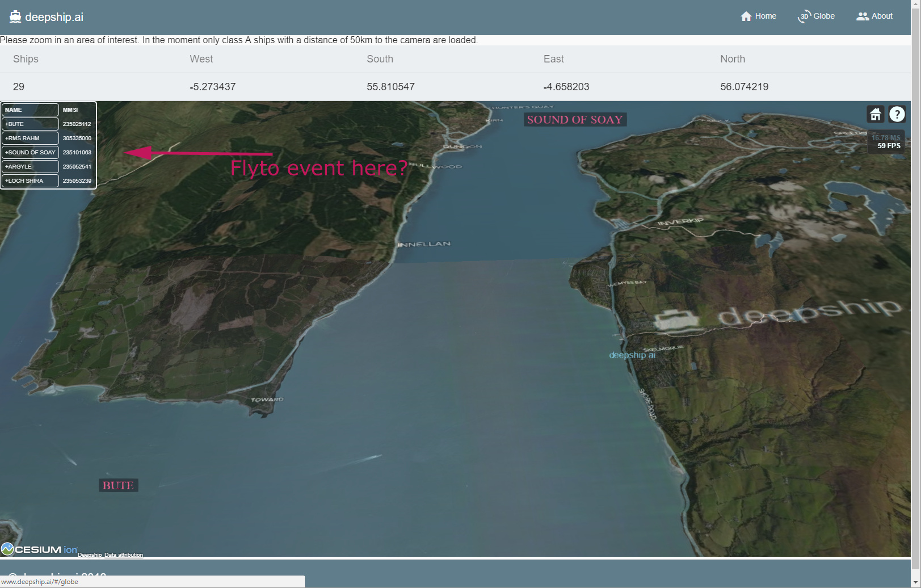
Task: Expand the +LOCH SHIRA ship entry
Action: click(30, 180)
